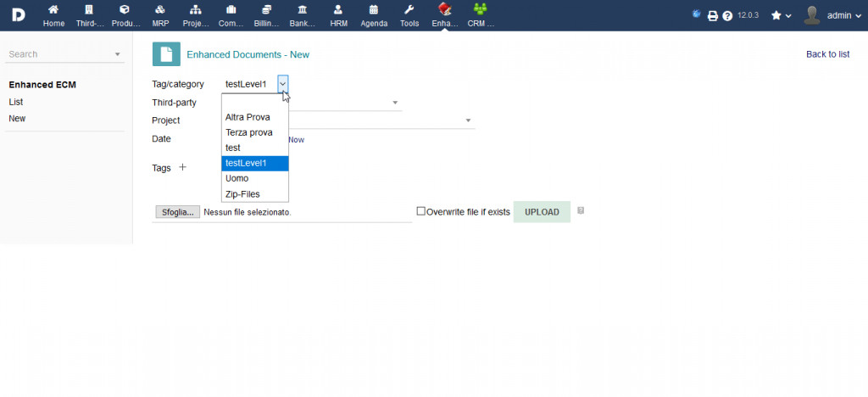The image size is (868, 397).
Task: Click Nessun file selezionato text
Action: (x=248, y=212)
